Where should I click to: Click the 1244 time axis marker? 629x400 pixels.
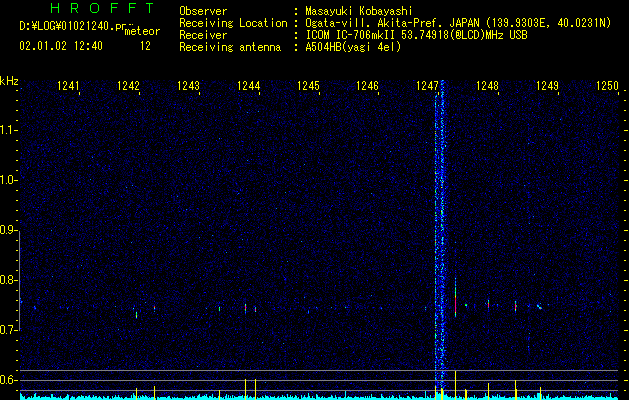248,86
